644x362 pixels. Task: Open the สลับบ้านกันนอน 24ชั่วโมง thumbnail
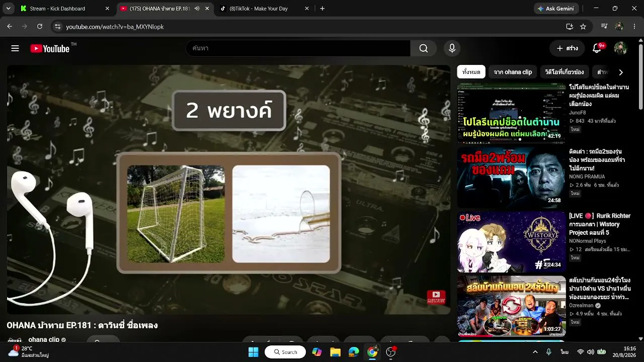[512, 306]
